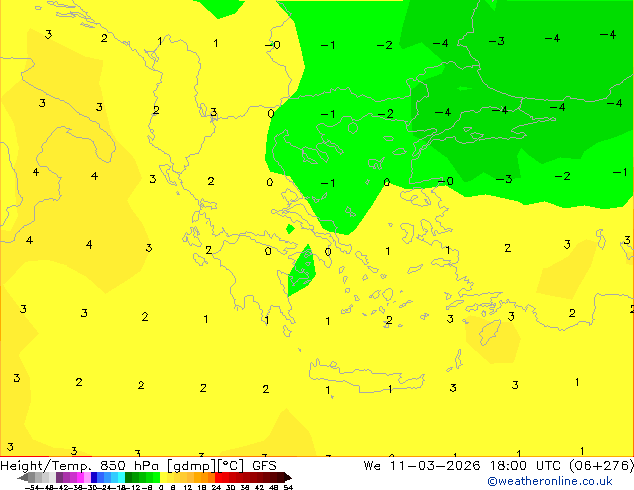
Task: Click the '[gdmp]' unit label in title
Action: point(191,466)
